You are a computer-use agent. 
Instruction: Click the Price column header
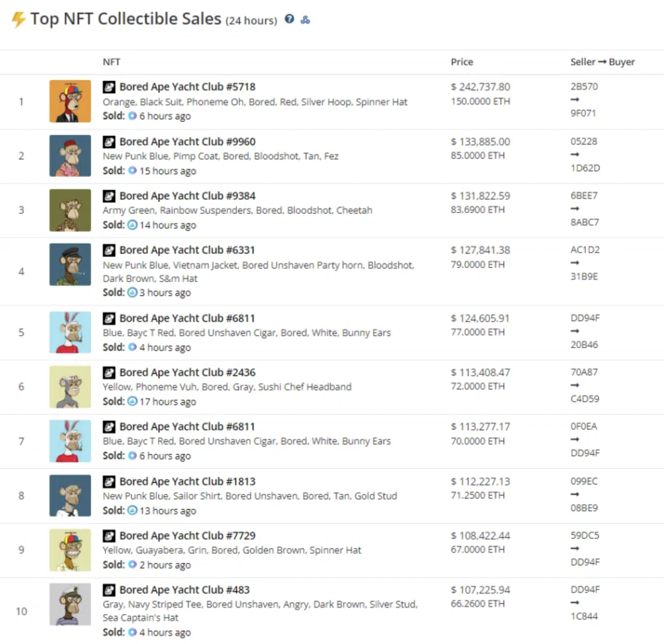tap(462, 62)
